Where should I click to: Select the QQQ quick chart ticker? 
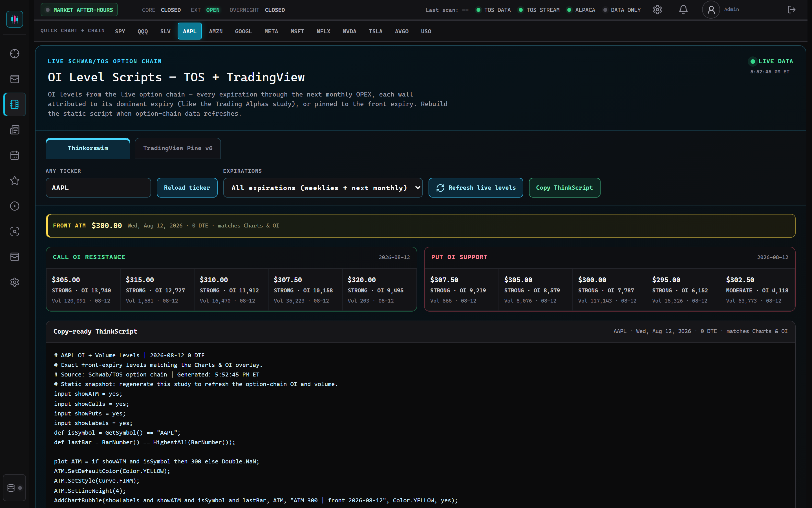143,31
